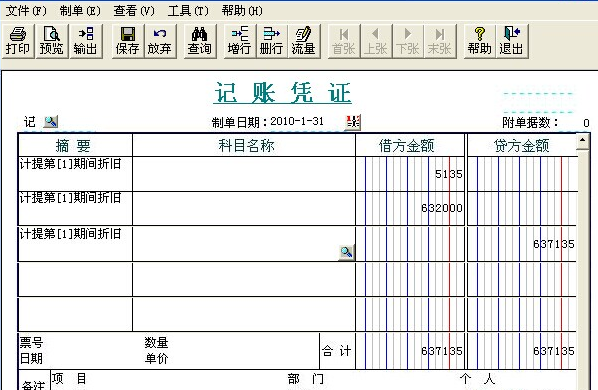The height and width of the screenshot is (390, 598).
Task: Open the 工具(T) menu
Action: click(x=188, y=11)
